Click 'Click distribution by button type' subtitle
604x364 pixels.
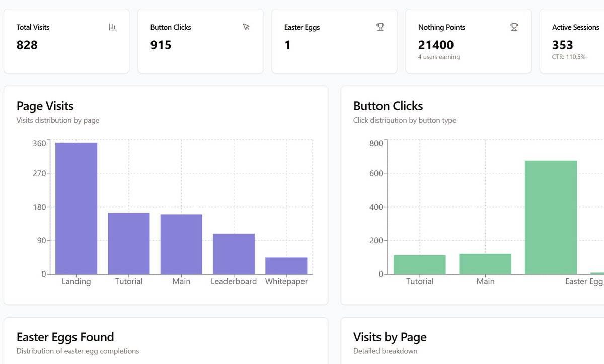[x=405, y=120]
